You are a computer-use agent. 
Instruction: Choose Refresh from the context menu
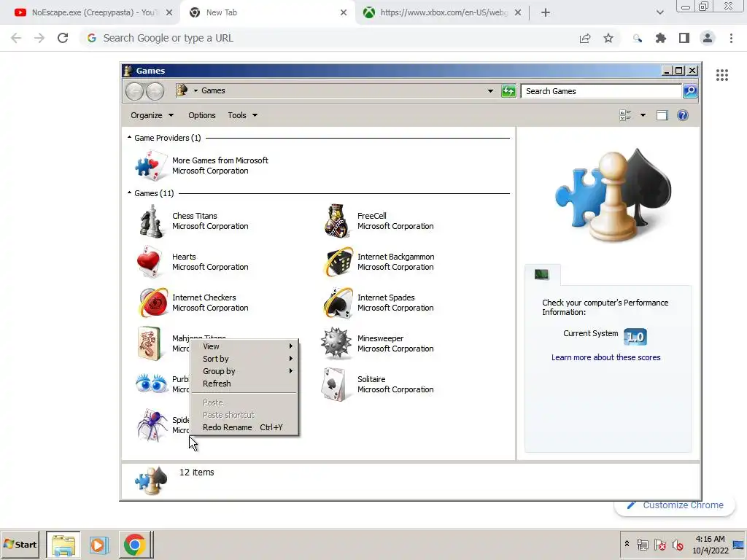244,384
